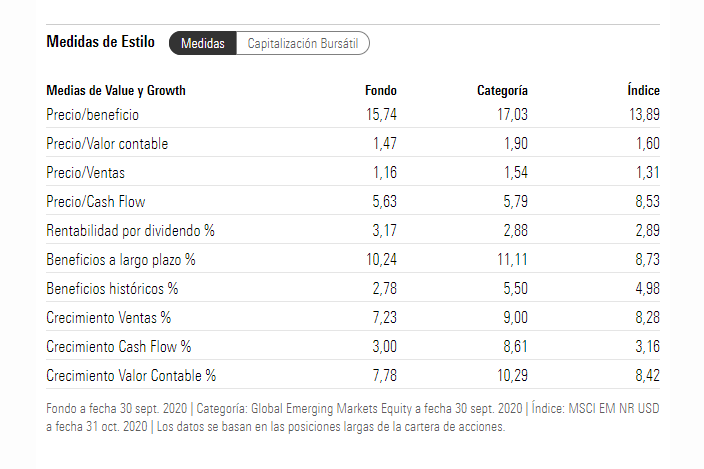The image size is (704, 469).
Task: Click the Precio/beneficio Fondo value 15,74
Action: coord(382,115)
